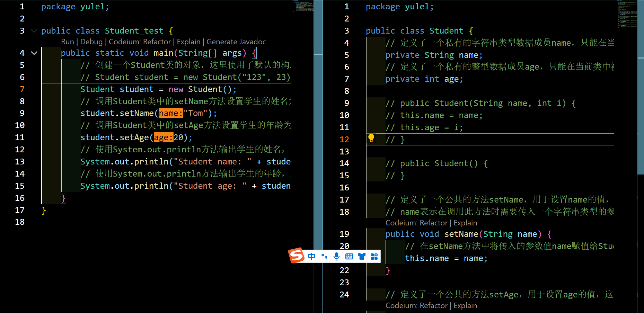Viewport: 644px width, 313px height.
Task: Click Run CodeLens above main method
Action: (68, 42)
